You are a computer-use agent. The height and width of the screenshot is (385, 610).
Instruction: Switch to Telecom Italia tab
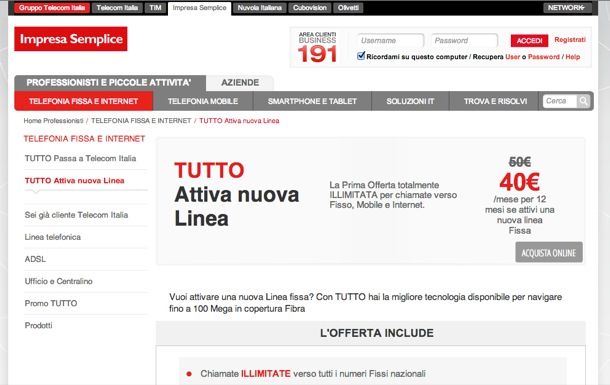tap(117, 8)
